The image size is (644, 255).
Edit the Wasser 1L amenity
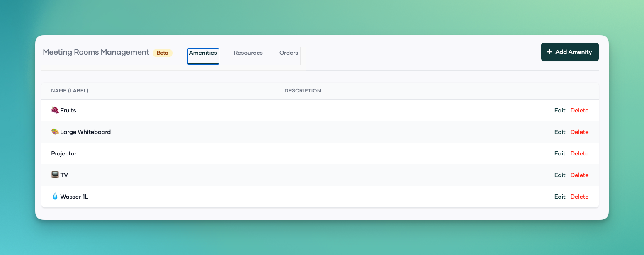(560, 197)
